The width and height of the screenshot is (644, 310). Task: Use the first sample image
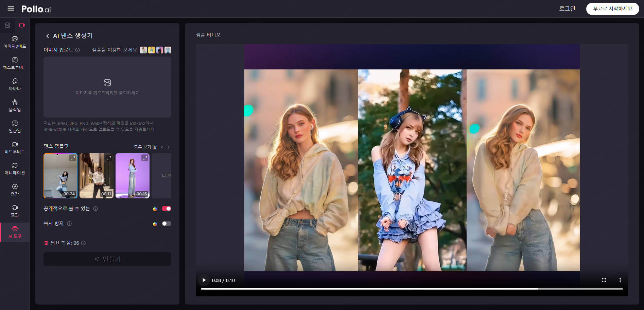[143, 50]
